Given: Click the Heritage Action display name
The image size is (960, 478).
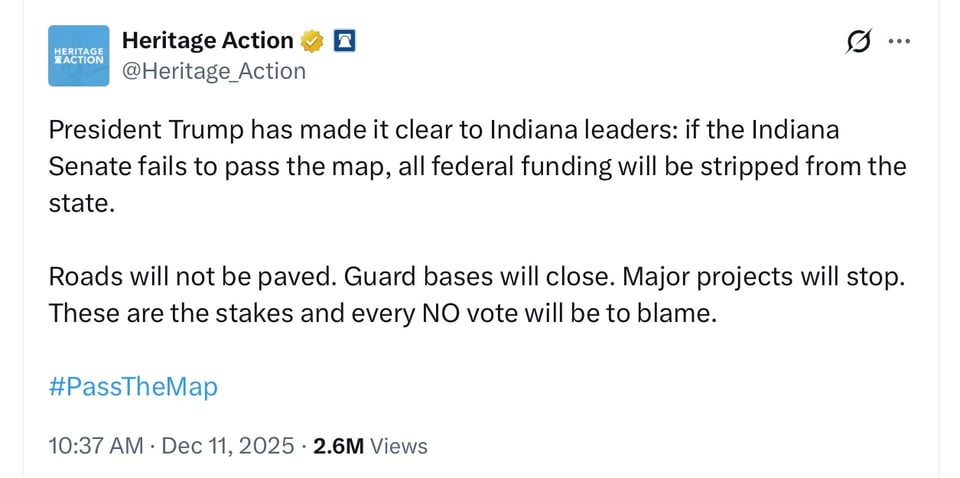Looking at the screenshot, I should tap(207, 41).
